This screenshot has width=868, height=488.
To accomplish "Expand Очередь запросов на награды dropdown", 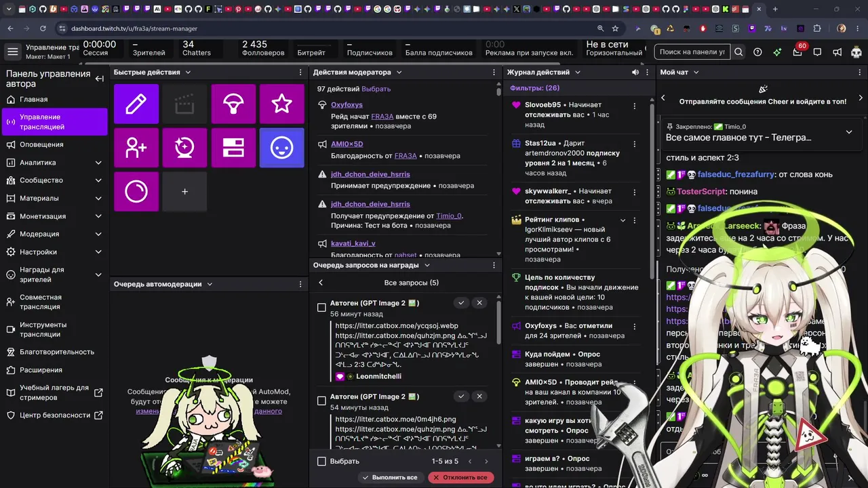I will pos(427,266).
